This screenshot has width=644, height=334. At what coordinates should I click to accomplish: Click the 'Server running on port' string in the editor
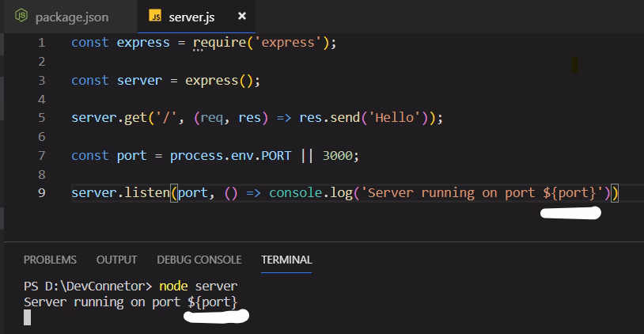(x=481, y=193)
